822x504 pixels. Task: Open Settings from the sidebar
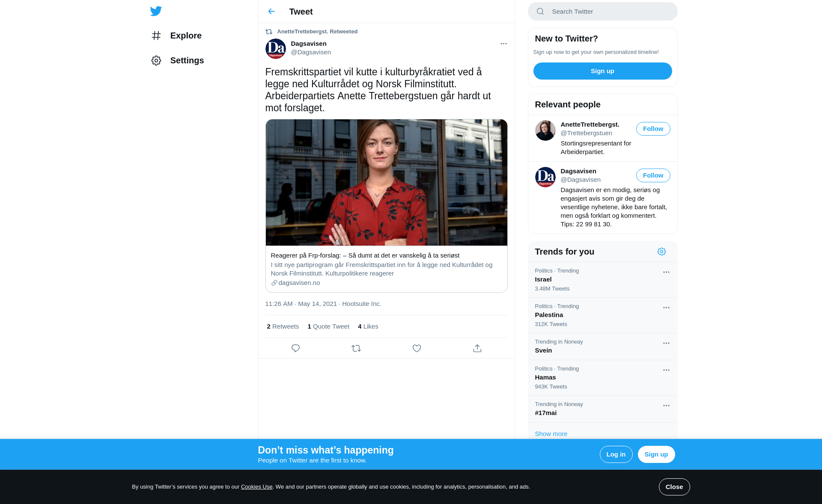(177, 60)
